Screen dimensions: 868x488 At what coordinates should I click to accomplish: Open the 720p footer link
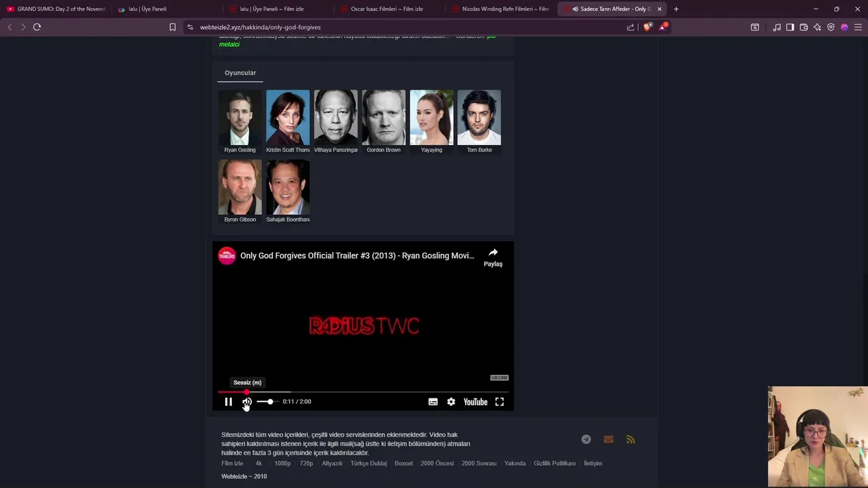click(x=307, y=464)
